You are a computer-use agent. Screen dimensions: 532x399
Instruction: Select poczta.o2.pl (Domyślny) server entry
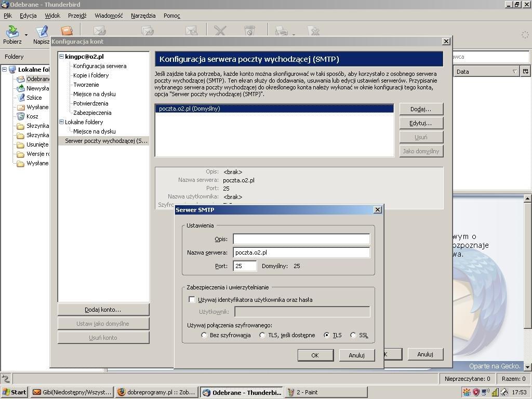274,109
